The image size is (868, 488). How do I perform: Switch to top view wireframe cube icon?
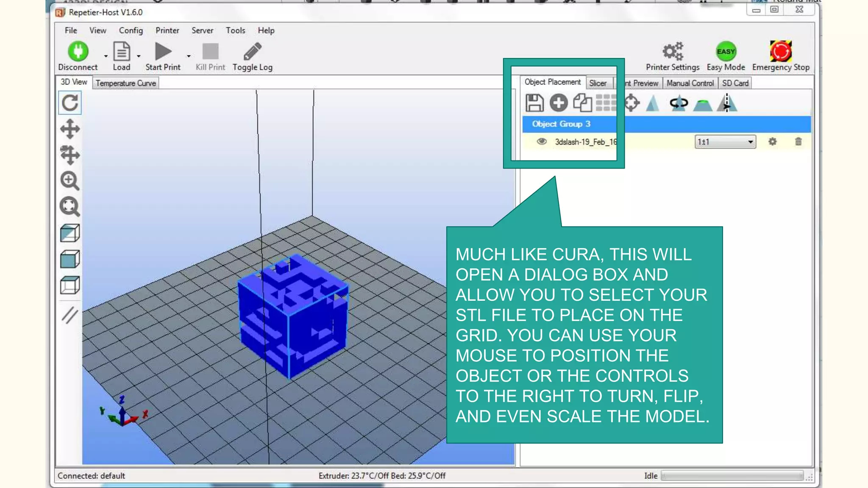70,285
